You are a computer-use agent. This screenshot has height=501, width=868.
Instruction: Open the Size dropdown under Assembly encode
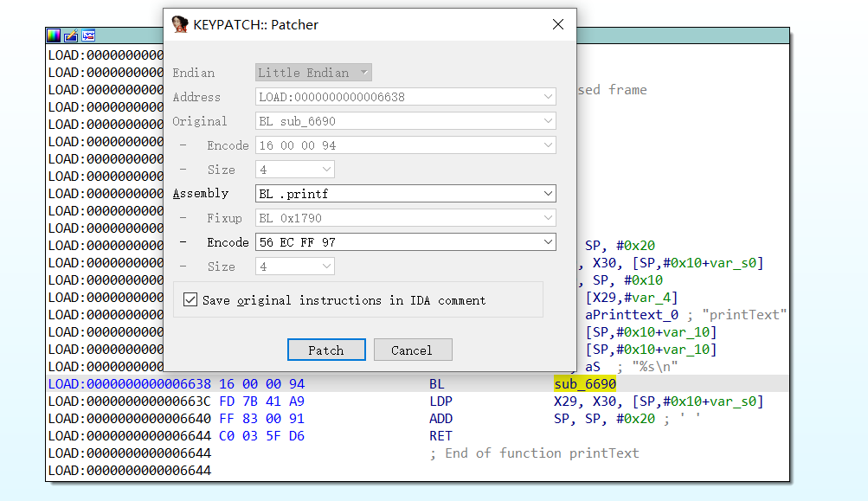(326, 267)
